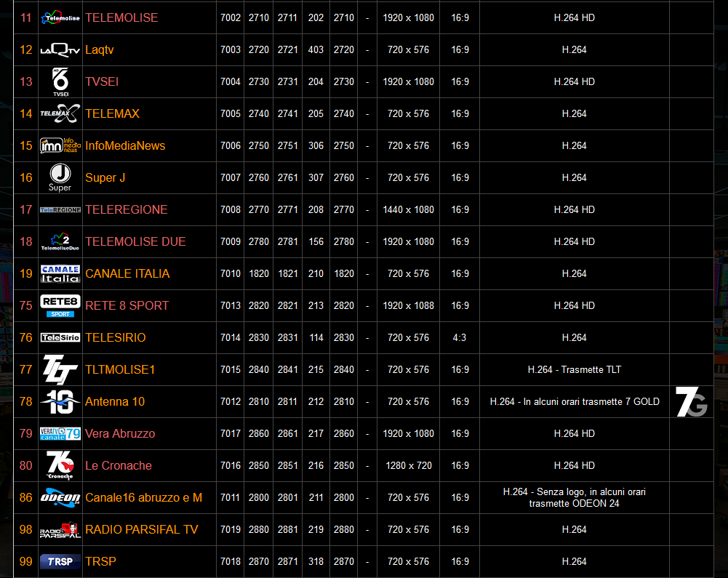Open the TRSP channel name link
The image size is (728, 578).
(101, 562)
